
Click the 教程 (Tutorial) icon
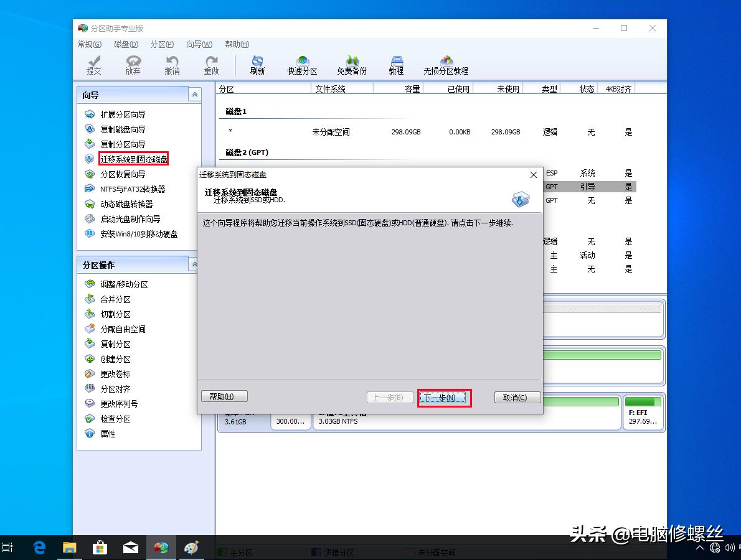(x=396, y=64)
